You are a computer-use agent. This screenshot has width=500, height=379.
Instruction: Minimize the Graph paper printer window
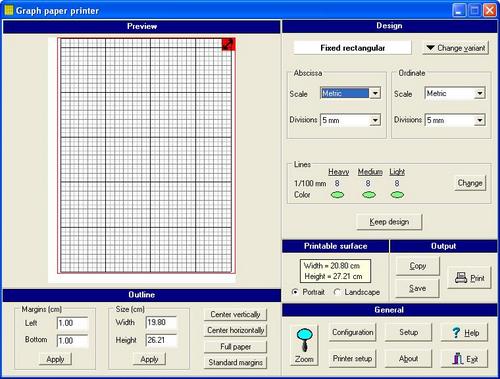459,10
